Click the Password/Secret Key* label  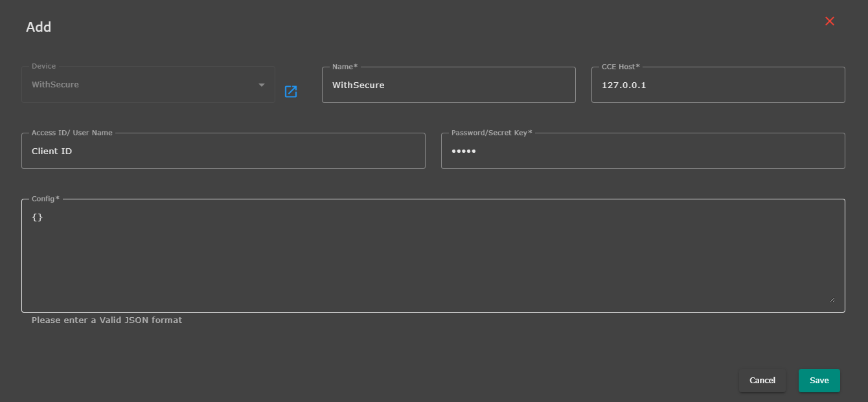pyautogui.click(x=492, y=133)
